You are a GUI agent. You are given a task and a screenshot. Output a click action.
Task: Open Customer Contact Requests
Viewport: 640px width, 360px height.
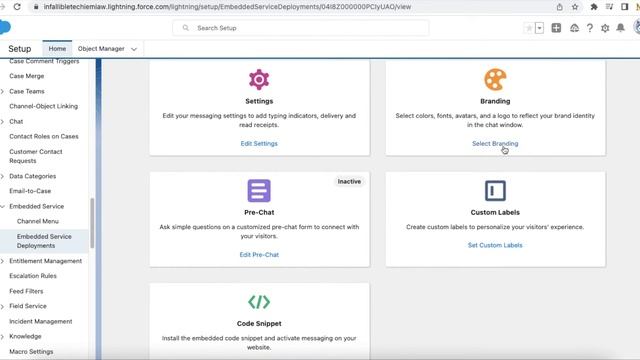click(x=36, y=156)
